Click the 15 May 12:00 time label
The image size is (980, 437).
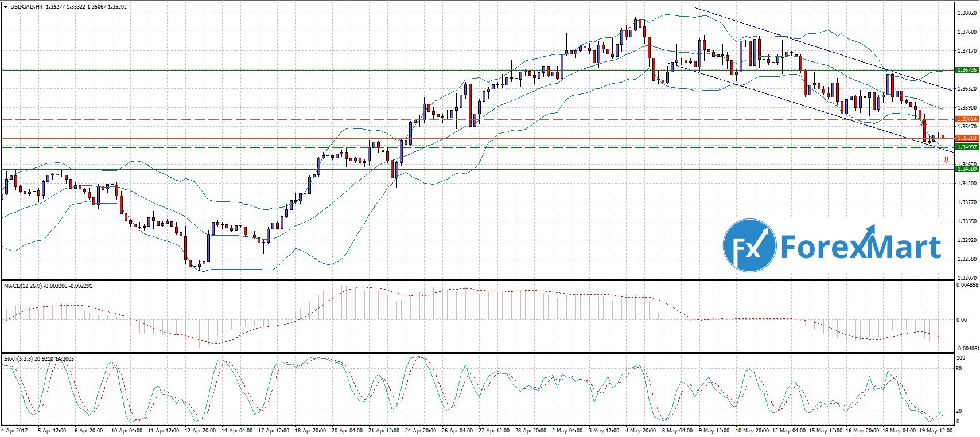tap(825, 430)
